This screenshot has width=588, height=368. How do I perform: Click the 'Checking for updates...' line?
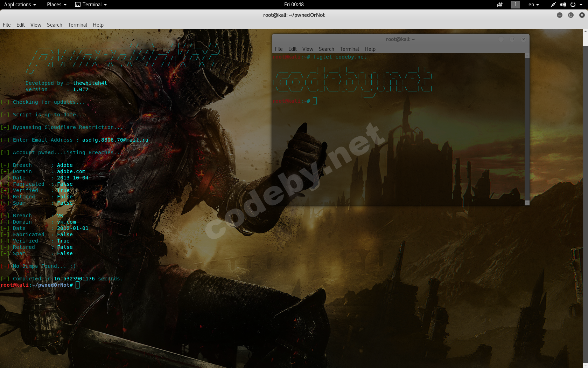[43, 102]
